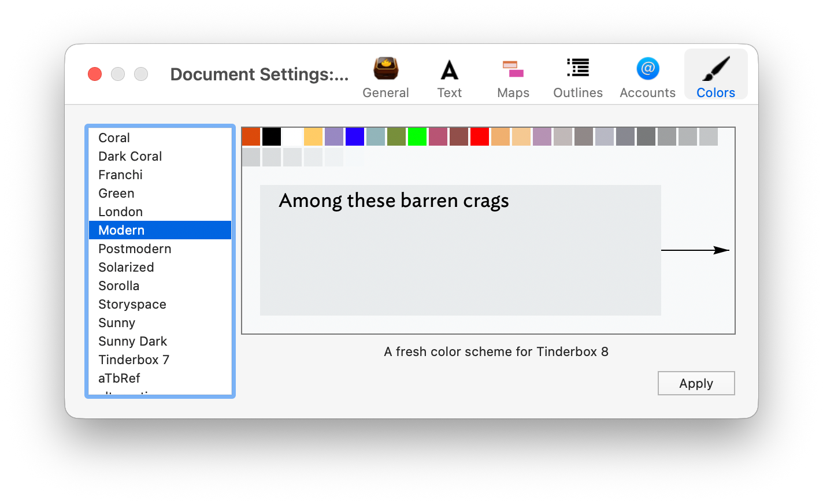The image size is (823, 504).
Task: Select the aTbRef color scheme
Action: (119, 378)
